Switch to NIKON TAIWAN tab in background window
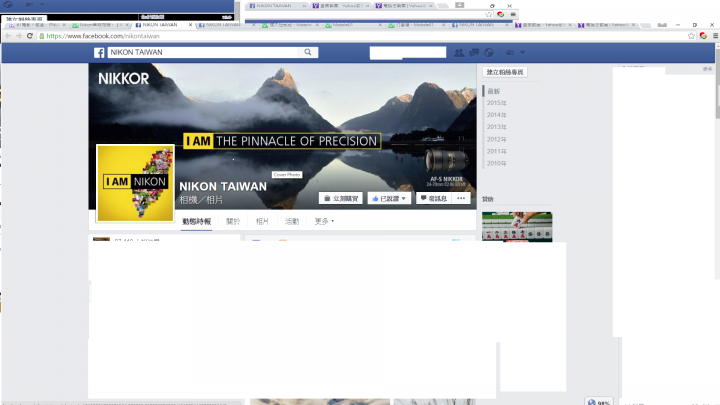Viewport: 720px width, 405px height. [274, 6]
